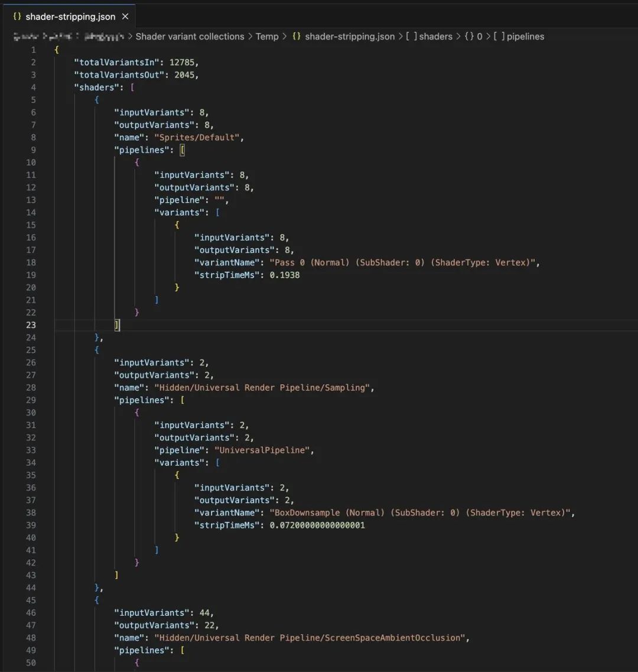Click line number 1 in the gutter

(x=33, y=50)
